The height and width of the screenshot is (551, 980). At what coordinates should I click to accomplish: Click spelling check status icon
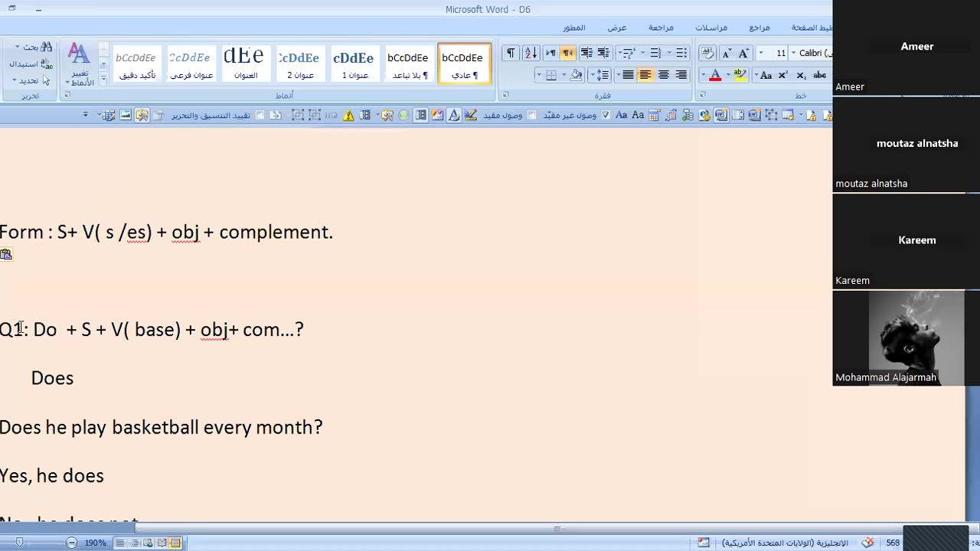tap(867, 543)
